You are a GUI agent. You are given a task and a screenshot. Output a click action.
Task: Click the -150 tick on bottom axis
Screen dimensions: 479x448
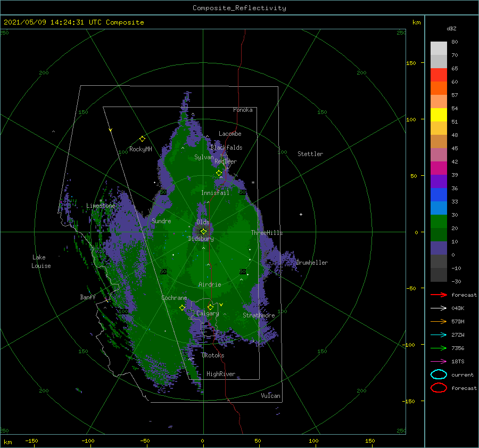point(31,441)
